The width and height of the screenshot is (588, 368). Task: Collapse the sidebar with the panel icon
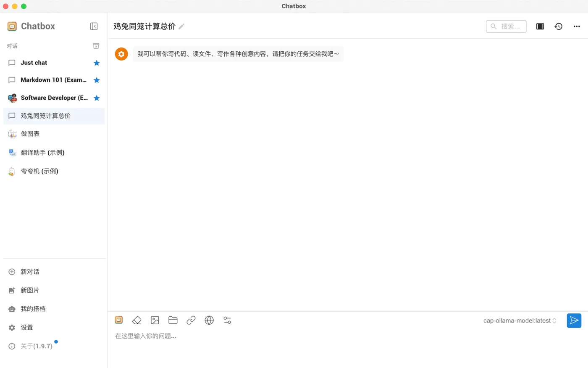coord(94,26)
